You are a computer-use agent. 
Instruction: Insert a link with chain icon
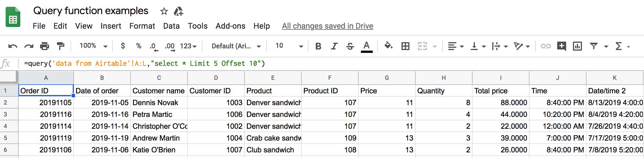(546, 46)
